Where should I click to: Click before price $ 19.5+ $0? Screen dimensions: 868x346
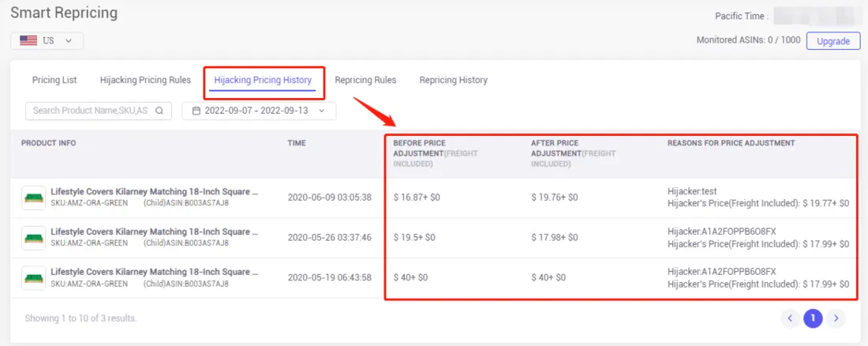click(414, 237)
